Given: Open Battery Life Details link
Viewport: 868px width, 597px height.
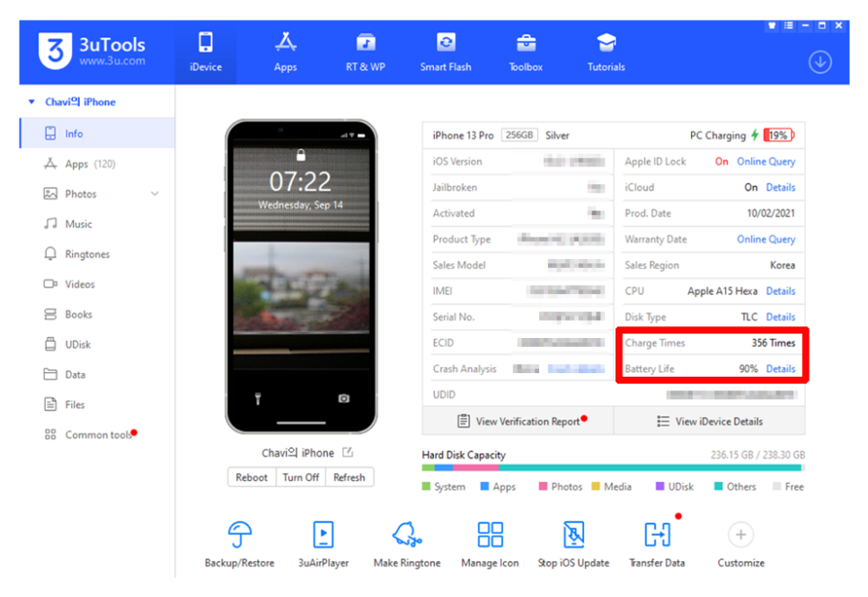Looking at the screenshot, I should [781, 369].
